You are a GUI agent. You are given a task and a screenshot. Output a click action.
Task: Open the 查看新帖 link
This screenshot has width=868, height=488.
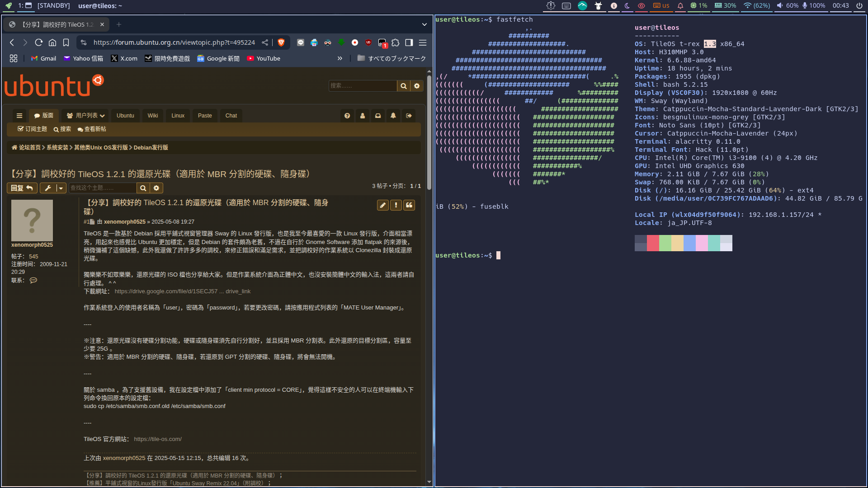point(92,129)
